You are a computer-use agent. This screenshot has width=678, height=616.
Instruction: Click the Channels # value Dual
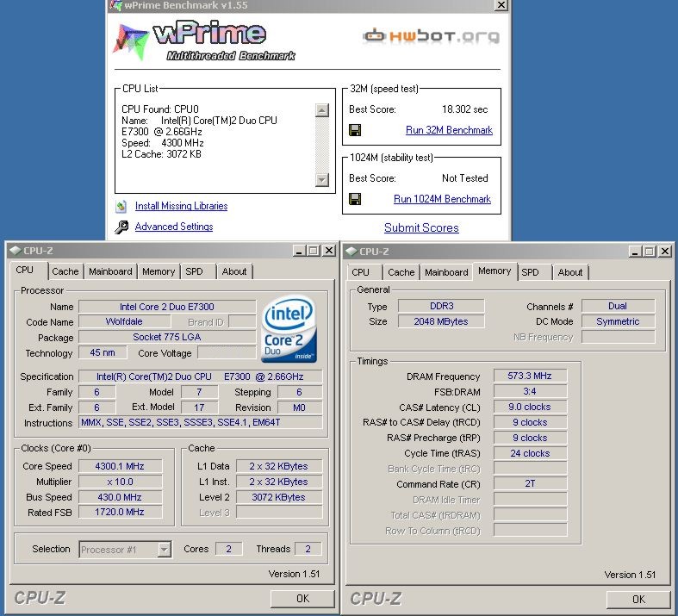(x=618, y=306)
